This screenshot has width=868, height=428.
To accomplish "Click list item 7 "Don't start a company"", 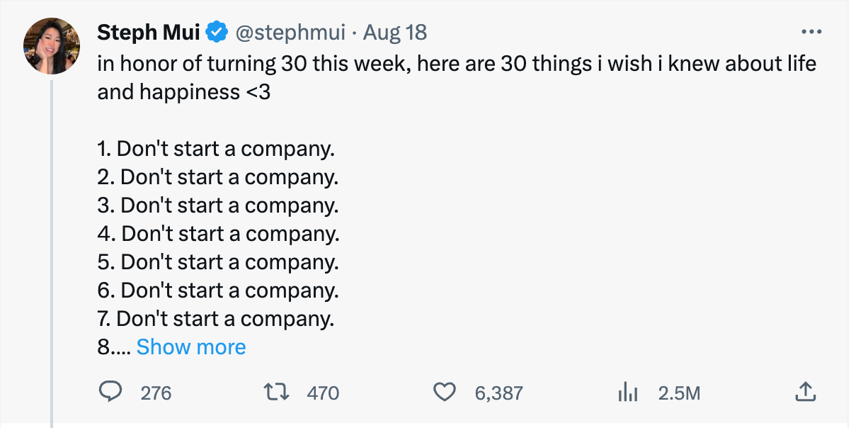I will (x=216, y=319).
